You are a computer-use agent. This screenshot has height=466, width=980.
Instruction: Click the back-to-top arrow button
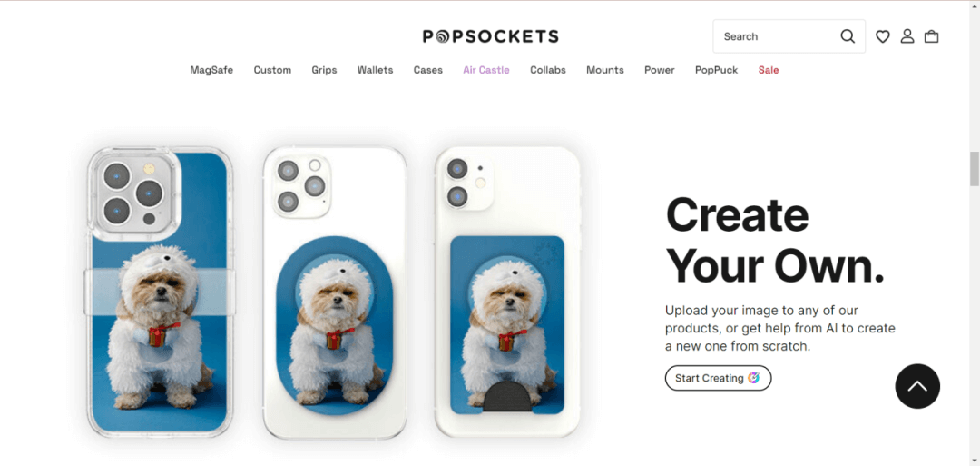tap(916, 386)
